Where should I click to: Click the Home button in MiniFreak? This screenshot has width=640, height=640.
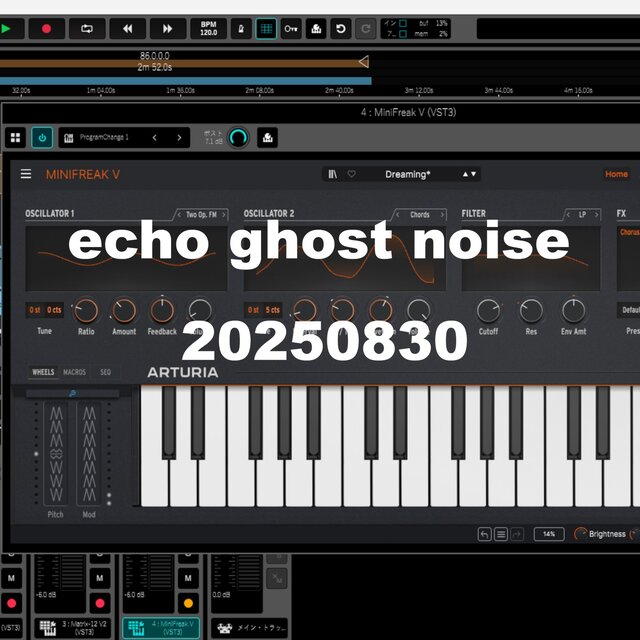coord(616,174)
